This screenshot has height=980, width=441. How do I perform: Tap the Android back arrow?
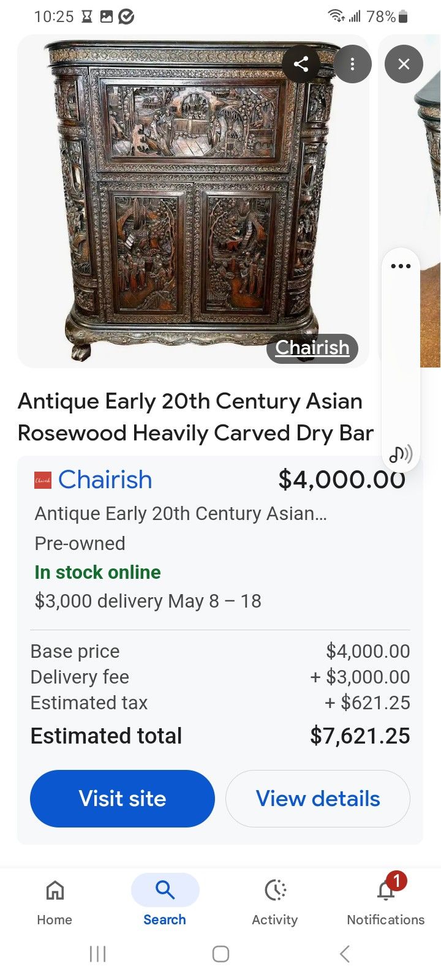pyautogui.click(x=345, y=954)
